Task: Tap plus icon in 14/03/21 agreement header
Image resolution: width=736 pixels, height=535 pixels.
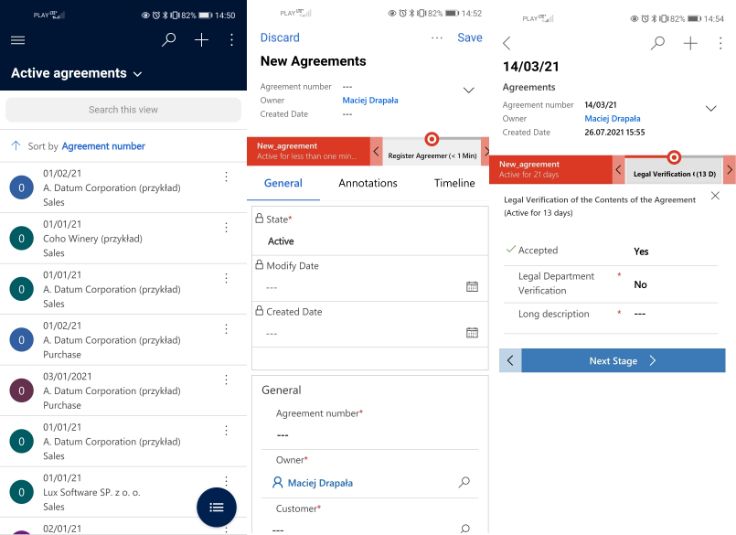Action: click(x=690, y=44)
